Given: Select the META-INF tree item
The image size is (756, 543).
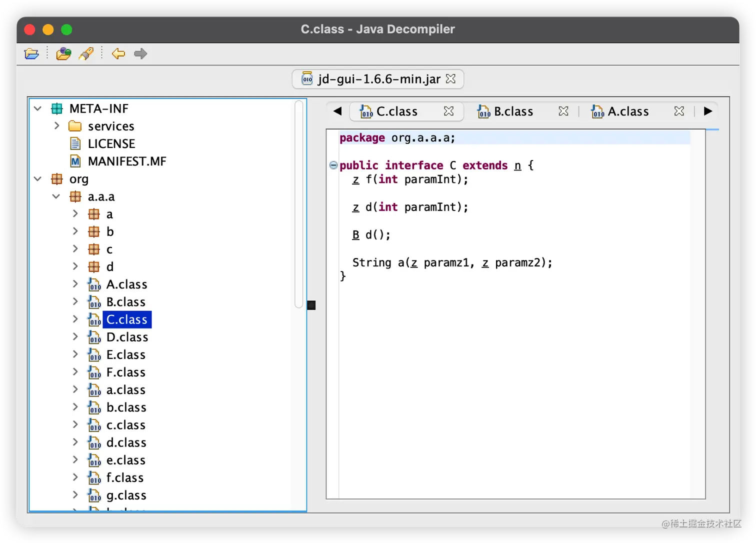Looking at the screenshot, I should (x=99, y=108).
